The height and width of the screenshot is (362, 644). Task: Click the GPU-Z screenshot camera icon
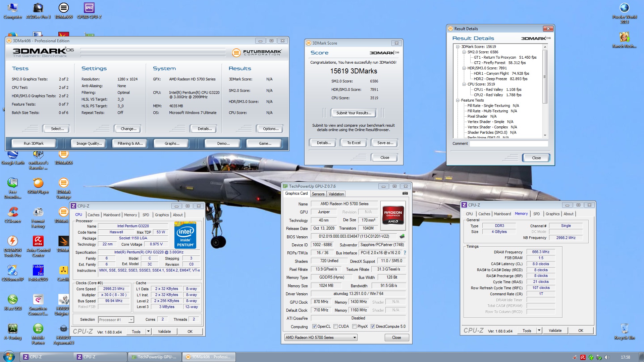[405, 193]
